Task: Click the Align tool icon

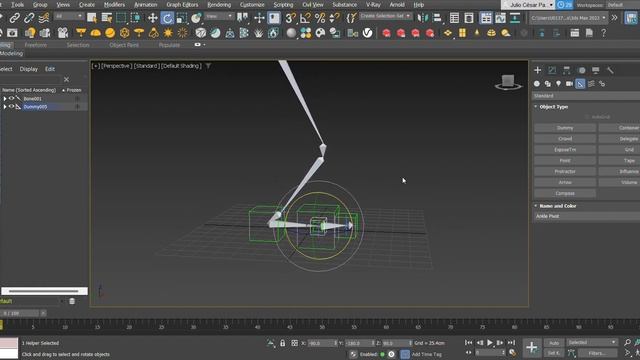Action: [x=437, y=18]
